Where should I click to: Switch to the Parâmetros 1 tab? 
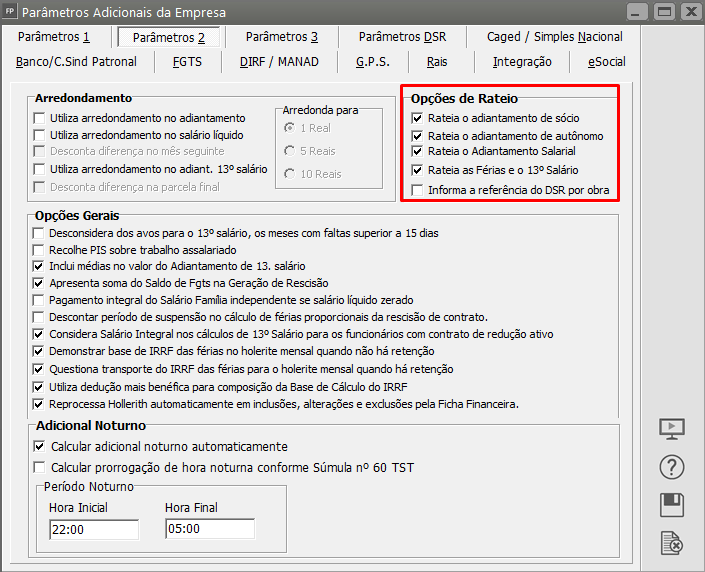point(53,37)
